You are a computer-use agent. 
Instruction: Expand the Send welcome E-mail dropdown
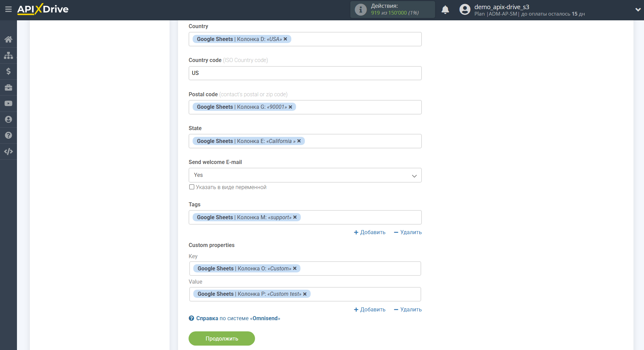click(x=305, y=175)
